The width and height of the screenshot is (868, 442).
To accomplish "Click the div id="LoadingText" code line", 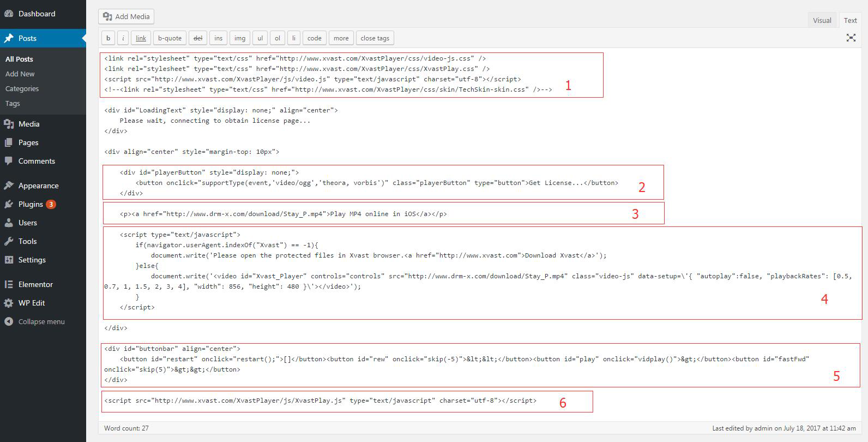I will 221,110.
